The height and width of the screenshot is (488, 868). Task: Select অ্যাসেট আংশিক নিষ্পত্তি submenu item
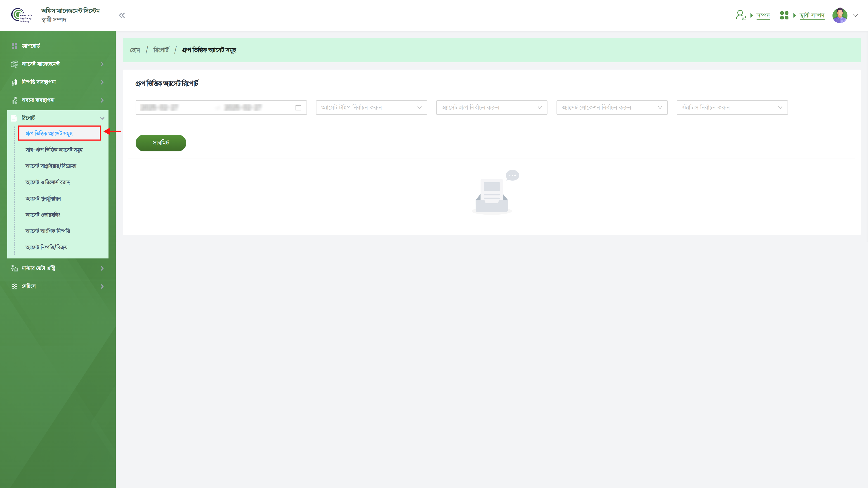pos(47,231)
